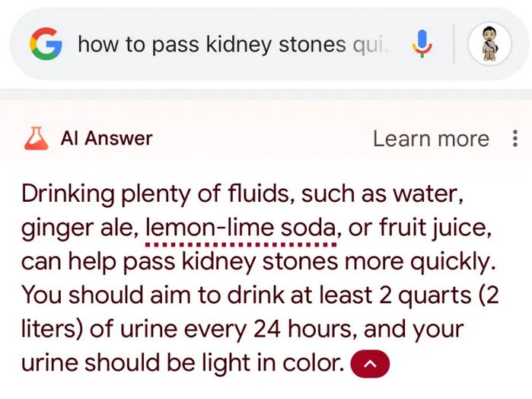Start voice search with the microphone

click(x=420, y=44)
